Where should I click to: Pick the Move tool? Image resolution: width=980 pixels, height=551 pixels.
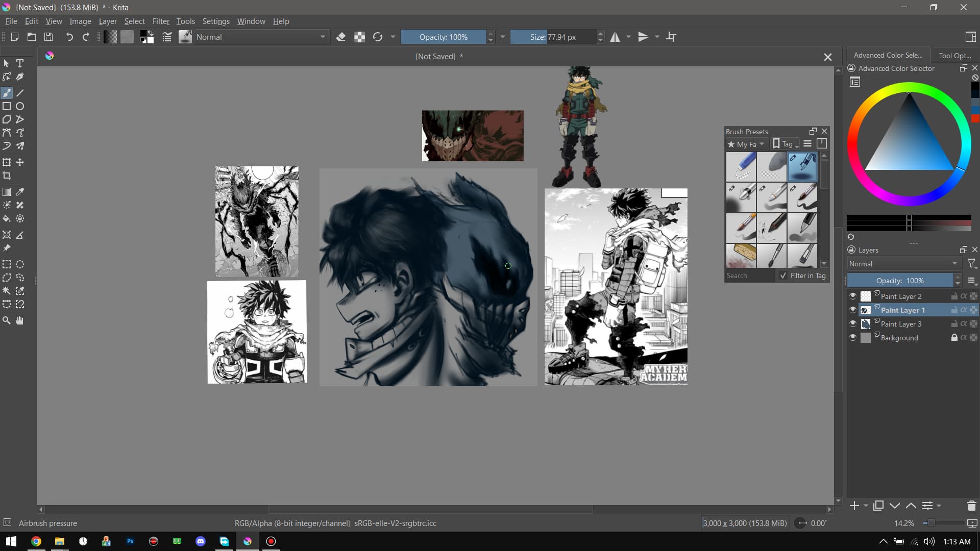point(20,162)
